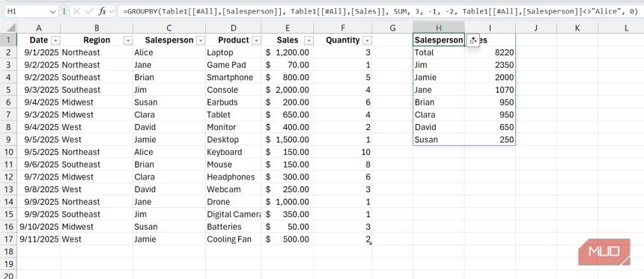Image resolution: width=644 pixels, height=279 pixels.
Task: Click the Salesperson cell in H1
Action: pos(439,40)
